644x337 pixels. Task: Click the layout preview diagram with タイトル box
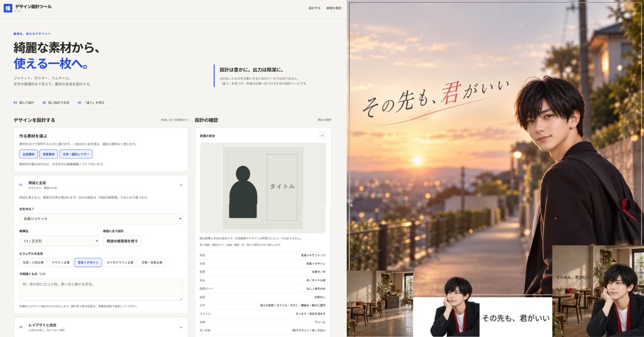[263, 188]
